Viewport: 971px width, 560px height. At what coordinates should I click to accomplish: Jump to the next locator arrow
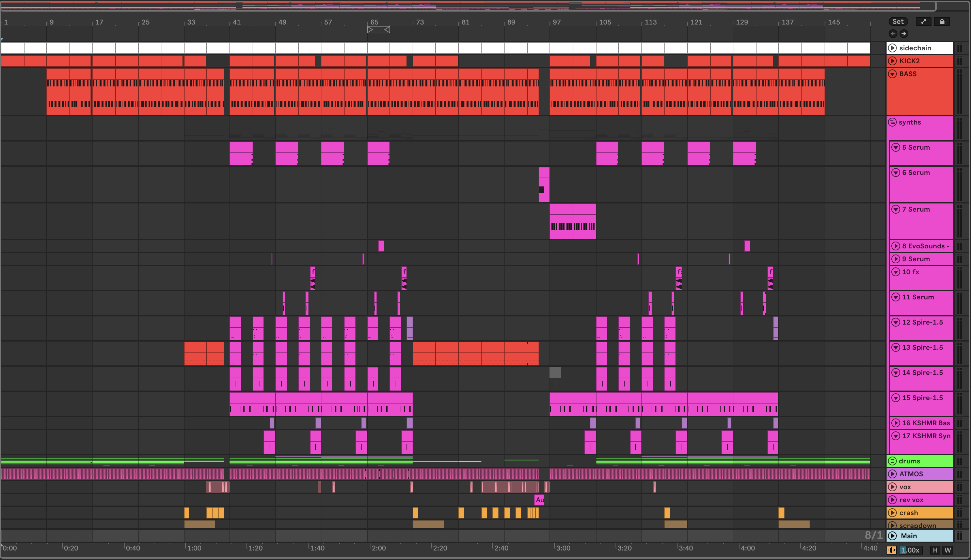[x=904, y=33]
